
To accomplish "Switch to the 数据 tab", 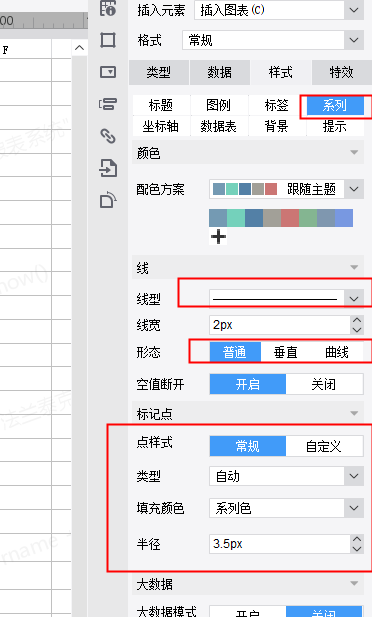I will (x=220, y=72).
